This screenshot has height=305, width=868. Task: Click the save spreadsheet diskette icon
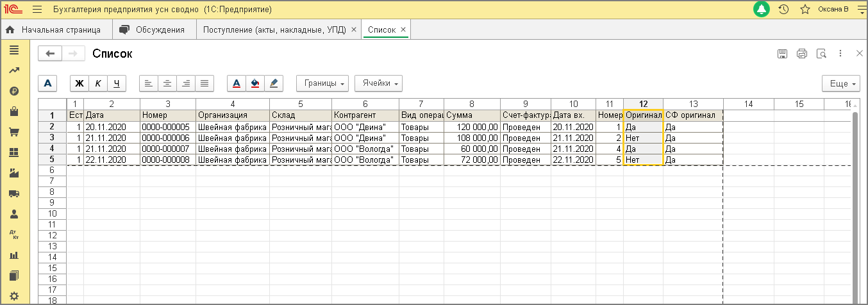click(782, 54)
